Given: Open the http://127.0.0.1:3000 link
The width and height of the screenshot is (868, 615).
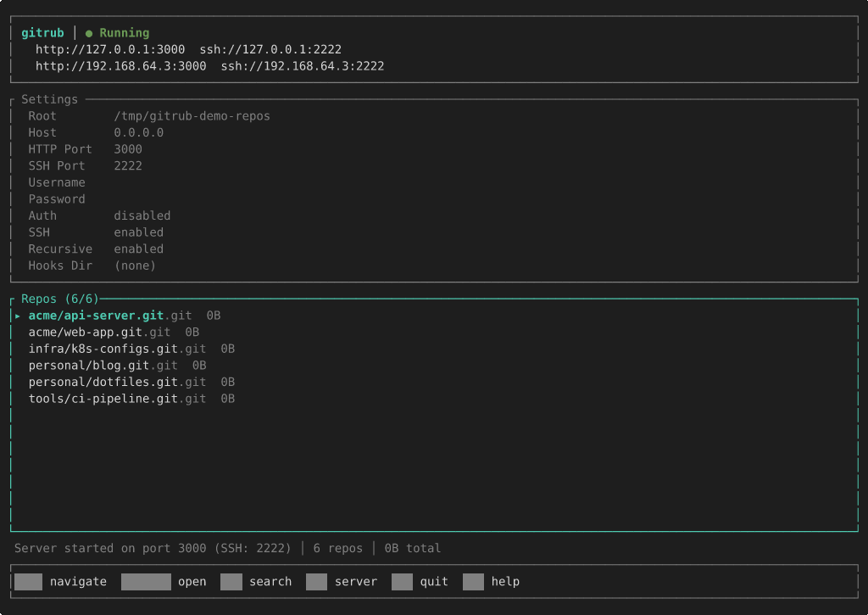Looking at the screenshot, I should (110, 50).
